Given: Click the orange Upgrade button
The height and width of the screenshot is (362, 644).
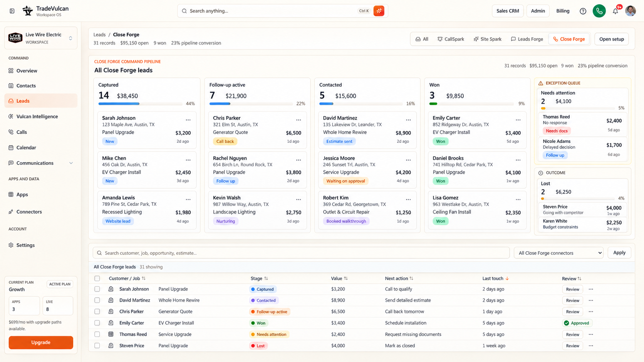Looking at the screenshot, I should [x=41, y=342].
